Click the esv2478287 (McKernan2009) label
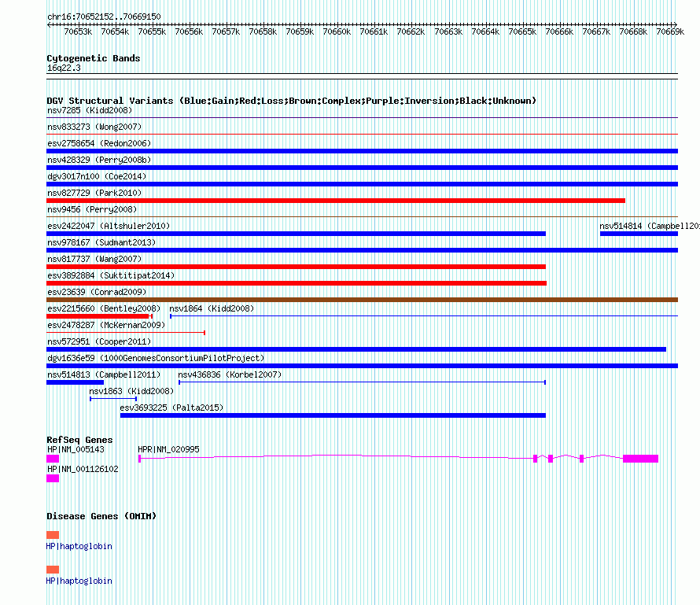700x605 pixels. [x=106, y=325]
